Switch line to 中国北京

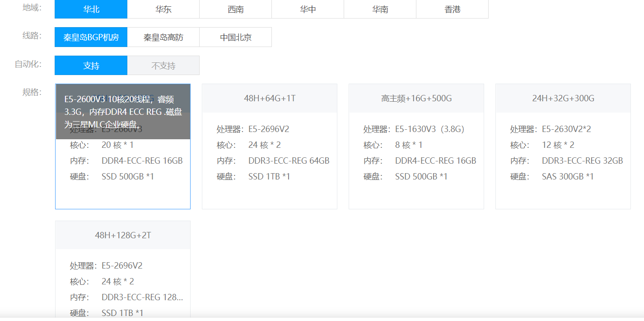click(x=235, y=37)
